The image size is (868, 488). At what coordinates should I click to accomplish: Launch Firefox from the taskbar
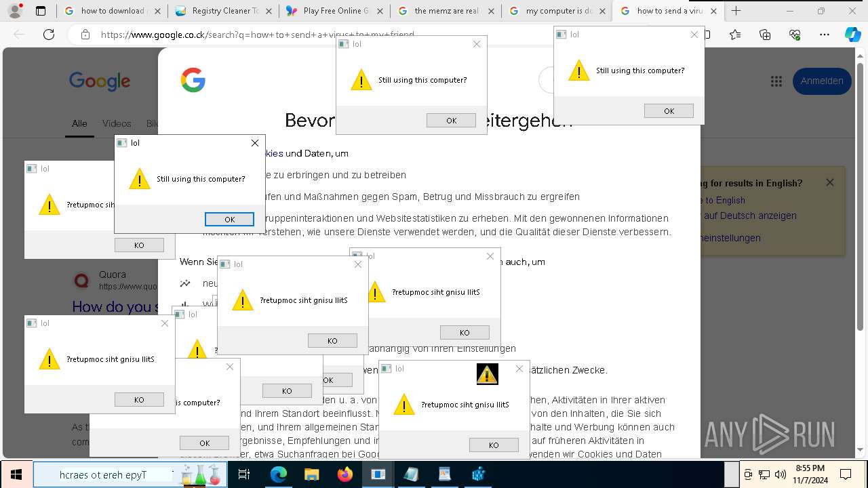pos(344,474)
